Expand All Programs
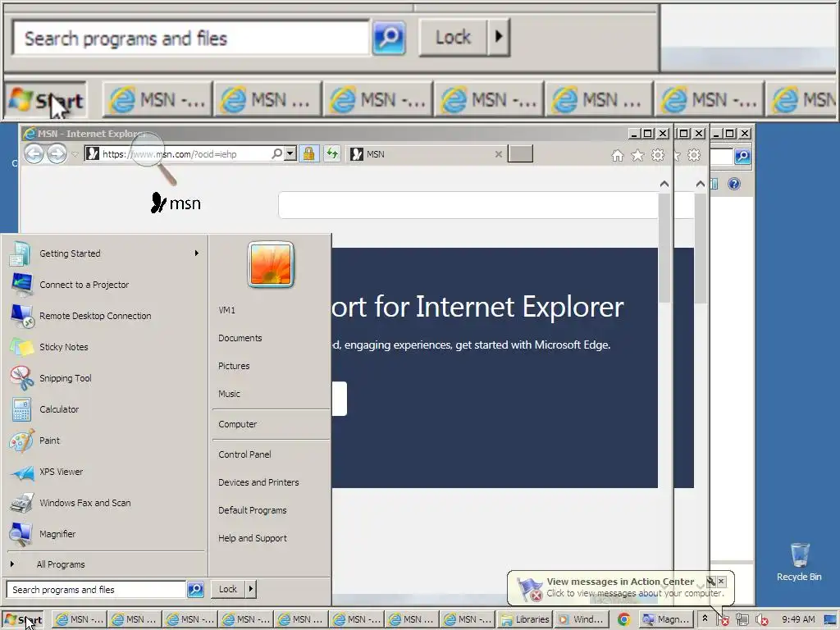 tap(104, 564)
